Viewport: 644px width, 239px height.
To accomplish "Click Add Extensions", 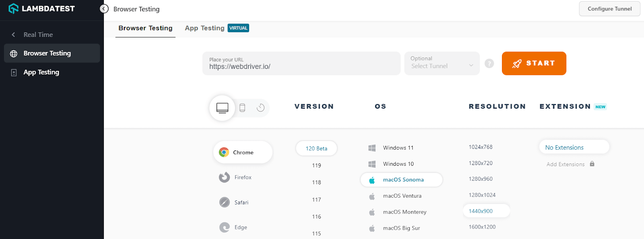I will coord(566,164).
